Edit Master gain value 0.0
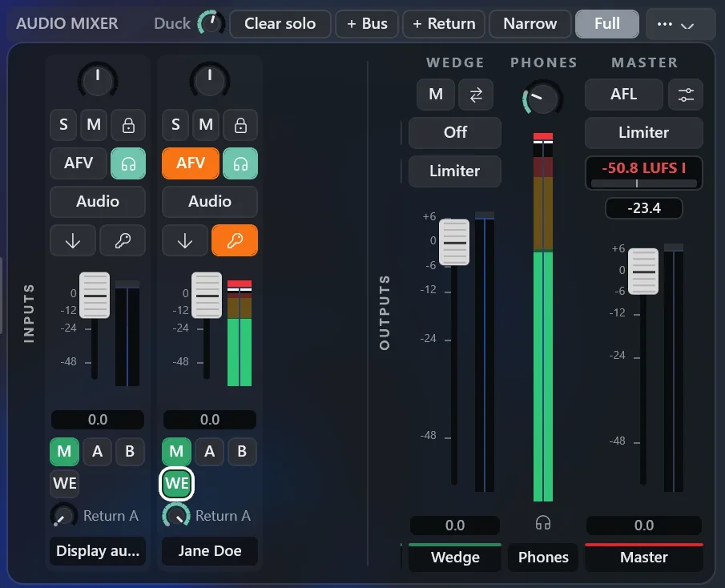This screenshot has height=588, width=725. pos(643,526)
